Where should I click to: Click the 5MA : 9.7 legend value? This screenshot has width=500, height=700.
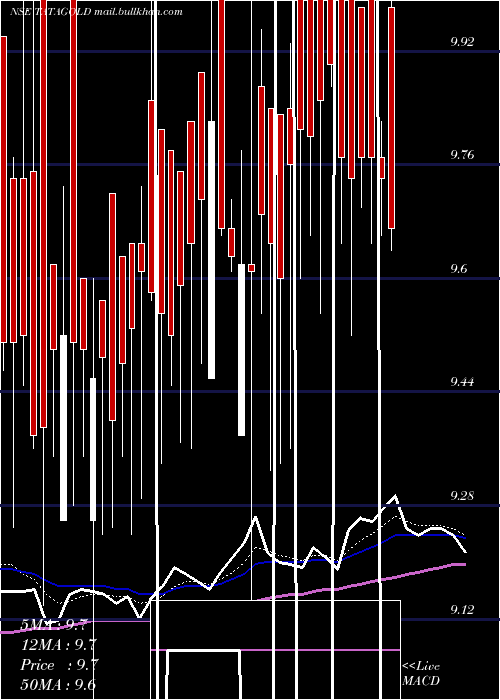56,625
